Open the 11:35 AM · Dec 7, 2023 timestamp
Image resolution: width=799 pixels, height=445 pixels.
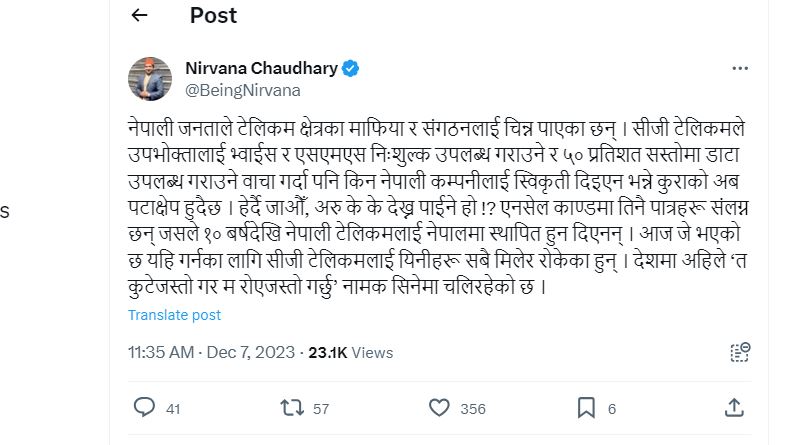(x=211, y=352)
